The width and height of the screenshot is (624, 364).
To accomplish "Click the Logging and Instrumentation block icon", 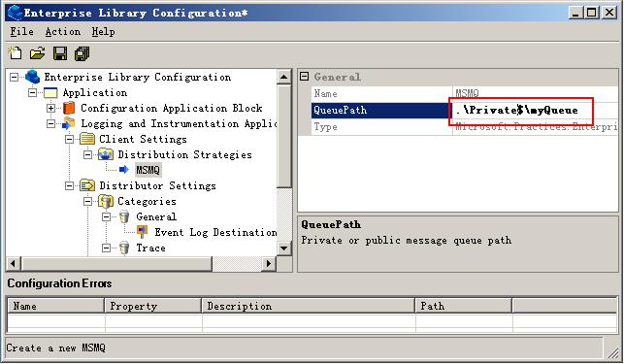I will pos(69,123).
